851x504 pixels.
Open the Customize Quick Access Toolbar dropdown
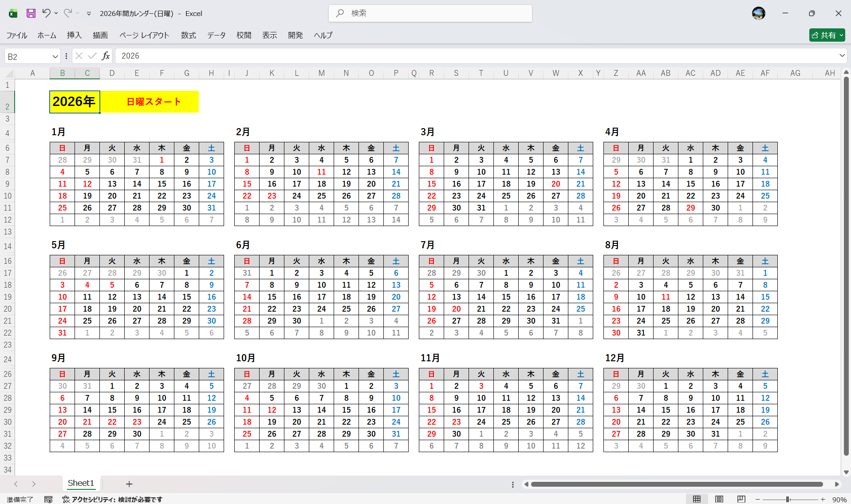point(89,14)
